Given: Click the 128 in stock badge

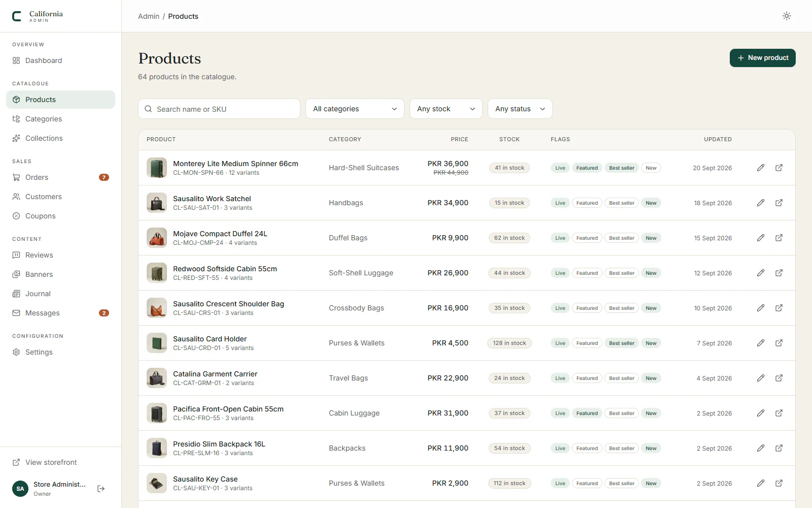Looking at the screenshot, I should pos(510,343).
